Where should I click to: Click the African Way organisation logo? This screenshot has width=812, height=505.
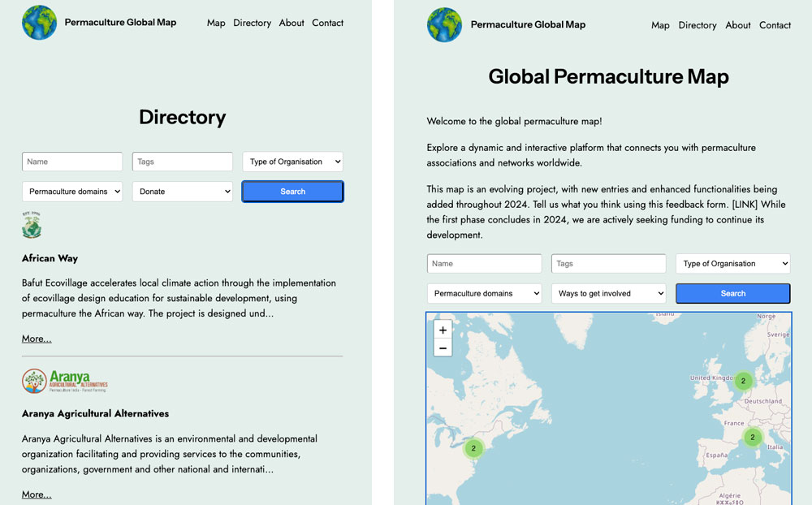point(32,225)
